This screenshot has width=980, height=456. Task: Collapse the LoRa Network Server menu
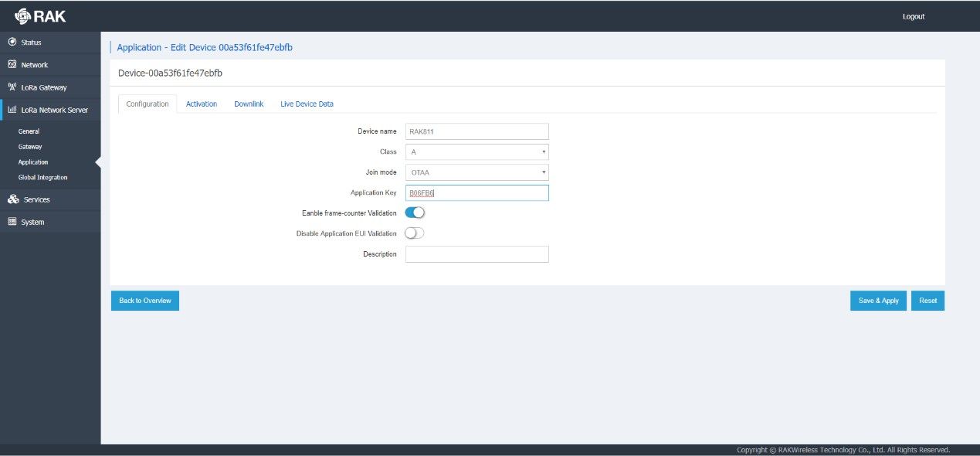click(50, 110)
